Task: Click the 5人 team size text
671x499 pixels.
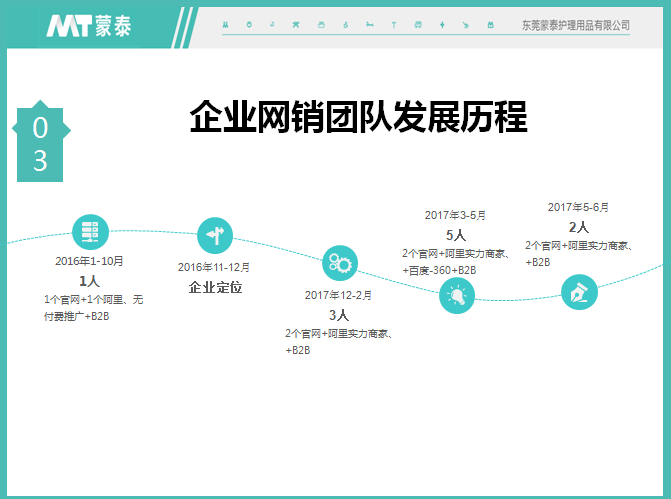Action: pos(455,235)
